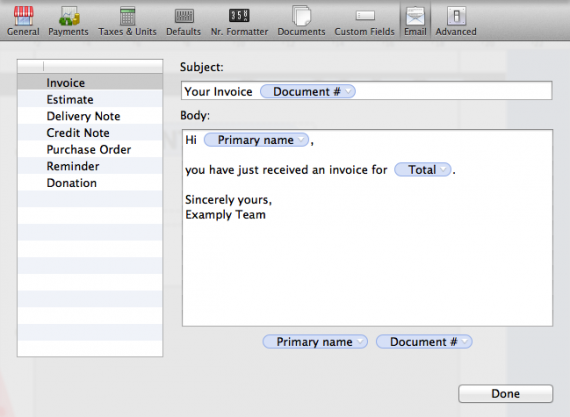Open the Documents preferences icon
This screenshot has height=417, width=570.
(301, 16)
